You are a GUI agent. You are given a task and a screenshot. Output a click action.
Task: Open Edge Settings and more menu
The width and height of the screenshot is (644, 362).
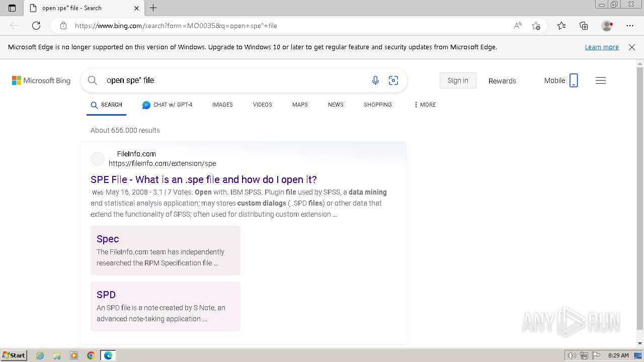point(630,26)
